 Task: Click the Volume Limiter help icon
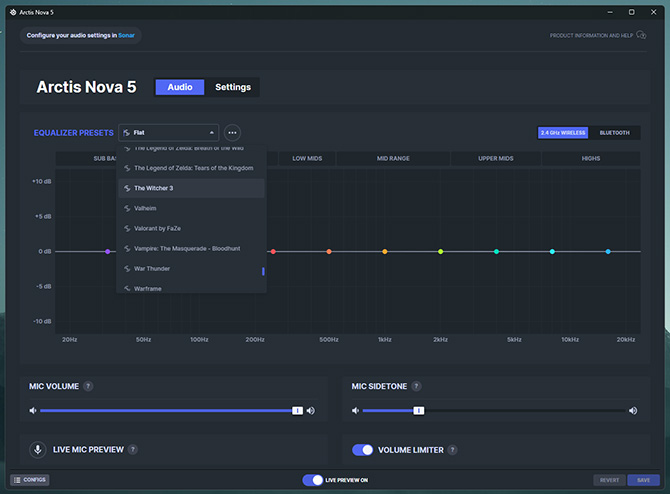coord(453,450)
